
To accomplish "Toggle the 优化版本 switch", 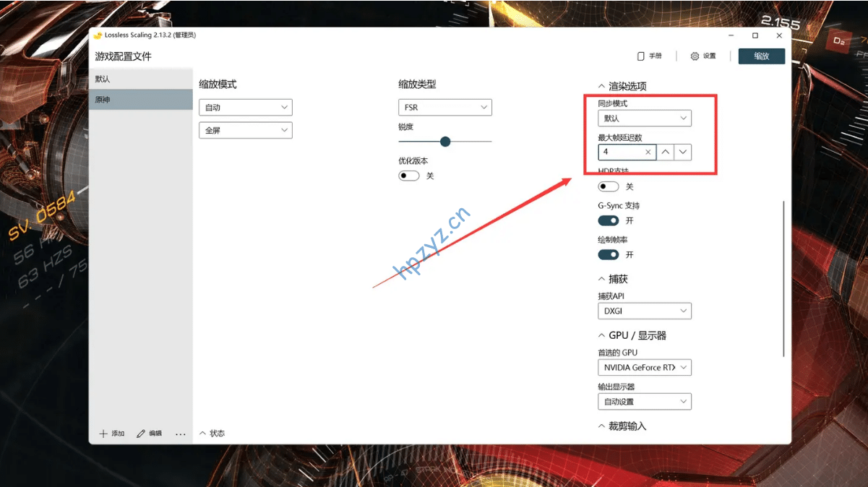I will click(409, 176).
